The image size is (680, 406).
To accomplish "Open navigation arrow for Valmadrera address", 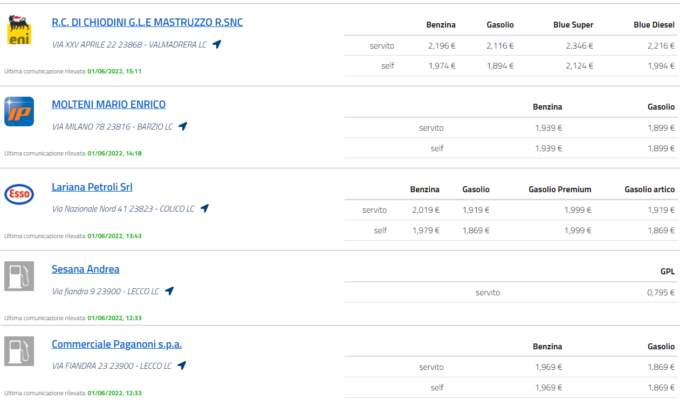I will [x=217, y=45].
